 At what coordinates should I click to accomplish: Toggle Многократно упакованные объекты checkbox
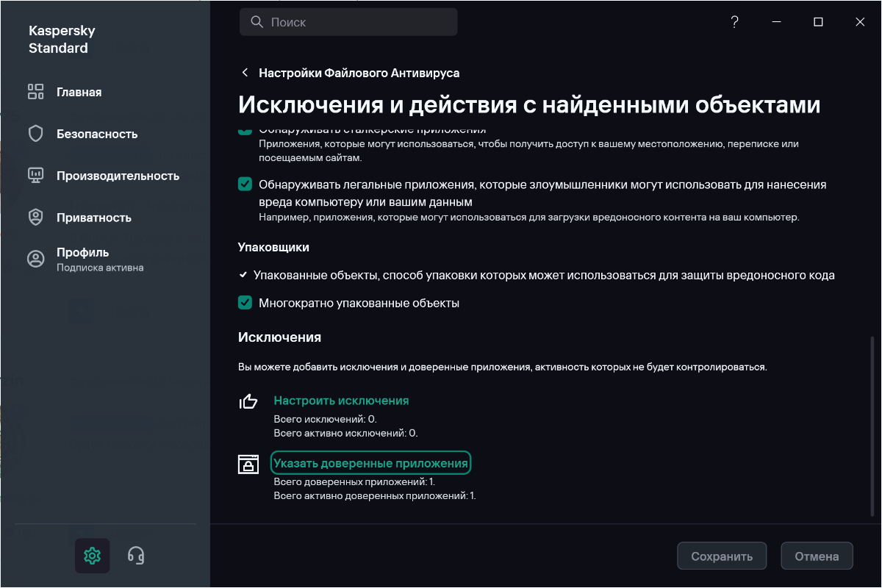tap(245, 302)
